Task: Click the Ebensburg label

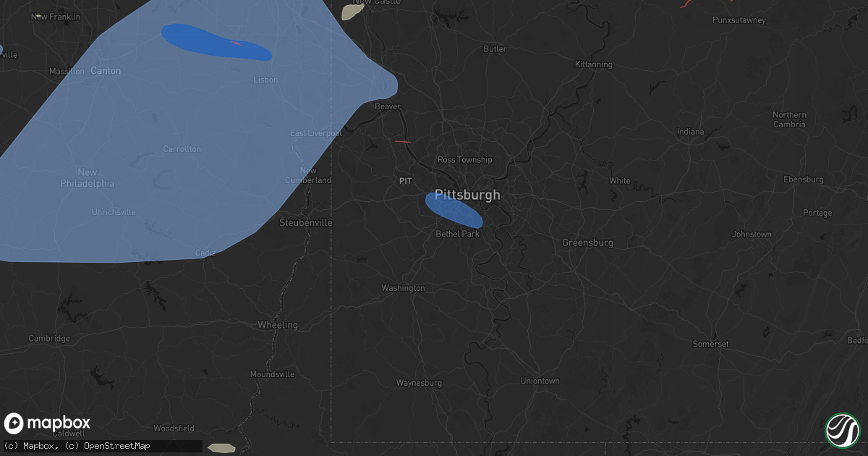Action: (804, 180)
